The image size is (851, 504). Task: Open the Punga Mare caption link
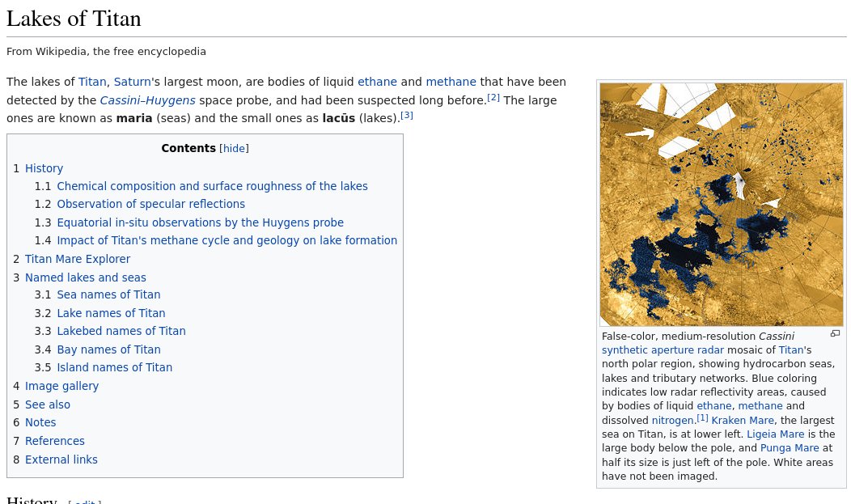tap(790, 447)
